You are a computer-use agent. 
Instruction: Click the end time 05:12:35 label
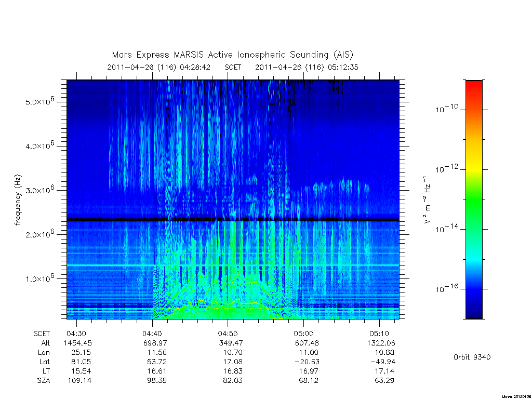[343, 67]
